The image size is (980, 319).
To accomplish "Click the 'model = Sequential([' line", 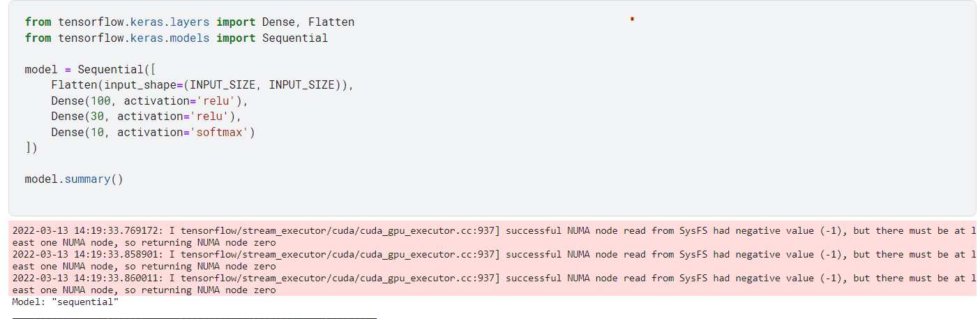I will coord(90,70).
